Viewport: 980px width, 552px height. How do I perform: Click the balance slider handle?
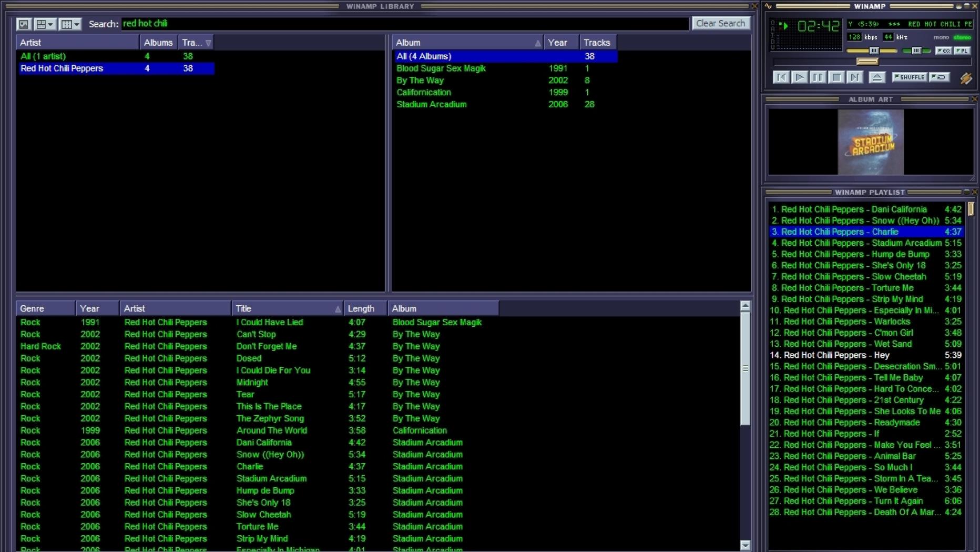click(x=916, y=51)
